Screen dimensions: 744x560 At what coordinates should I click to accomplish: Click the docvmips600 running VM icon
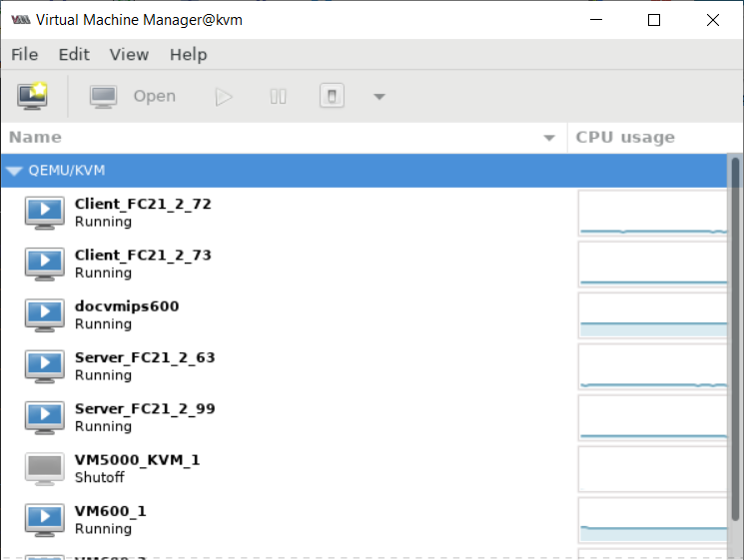tap(45, 315)
